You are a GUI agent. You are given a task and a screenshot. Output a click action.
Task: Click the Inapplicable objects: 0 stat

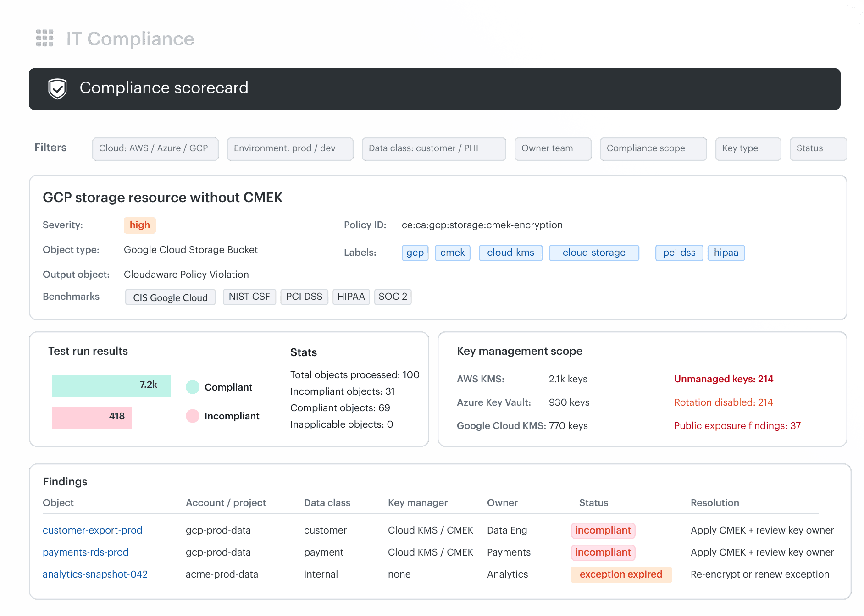point(342,424)
